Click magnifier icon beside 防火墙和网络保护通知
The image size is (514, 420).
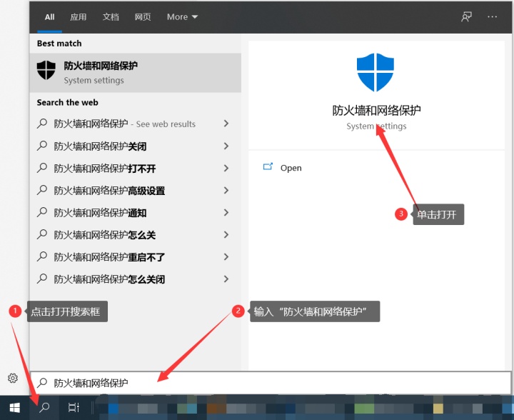pyautogui.click(x=42, y=212)
